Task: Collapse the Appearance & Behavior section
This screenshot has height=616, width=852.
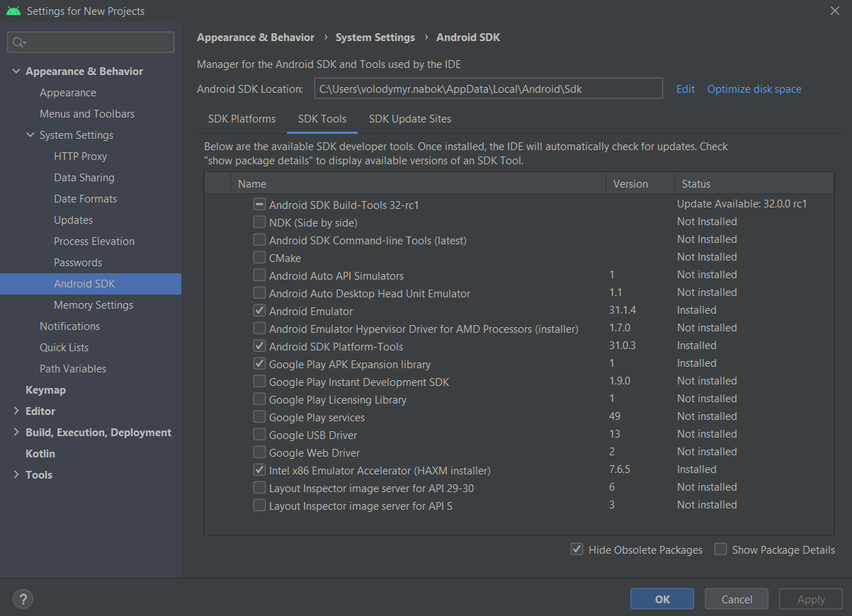Action: click(x=16, y=72)
